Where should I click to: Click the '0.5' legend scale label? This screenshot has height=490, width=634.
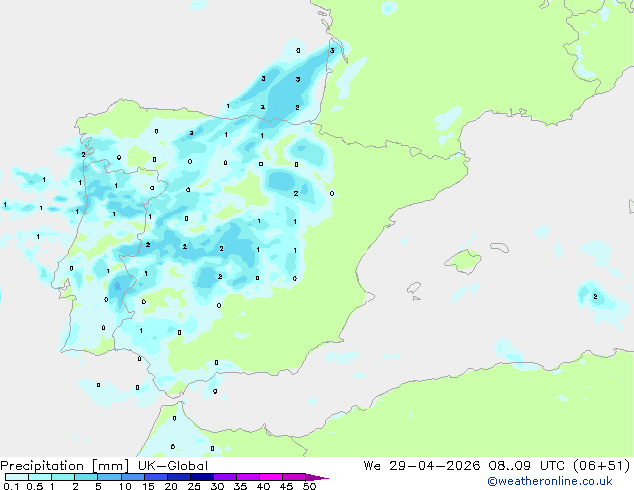tap(35, 486)
